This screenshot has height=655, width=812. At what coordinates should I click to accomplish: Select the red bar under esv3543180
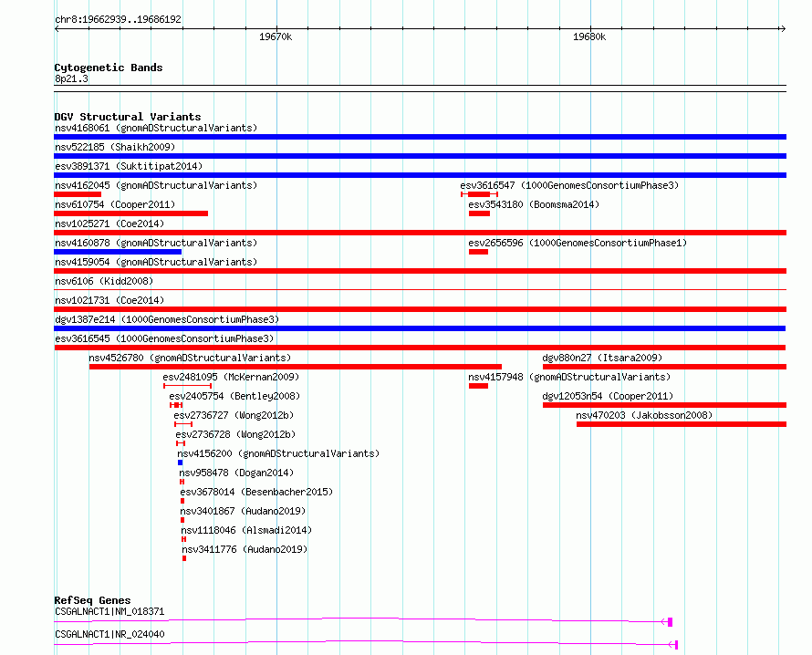[x=479, y=213]
